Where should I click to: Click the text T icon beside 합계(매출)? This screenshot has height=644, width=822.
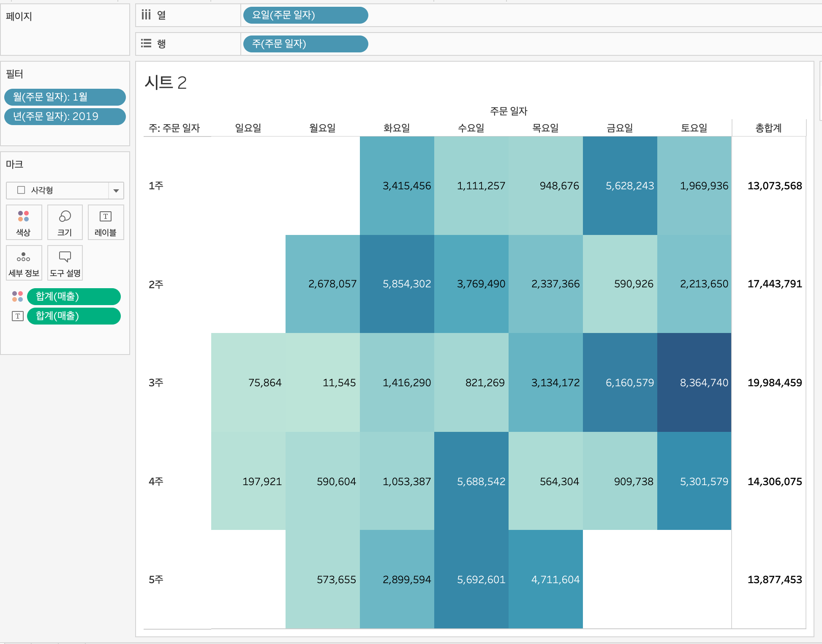pyautogui.click(x=17, y=316)
